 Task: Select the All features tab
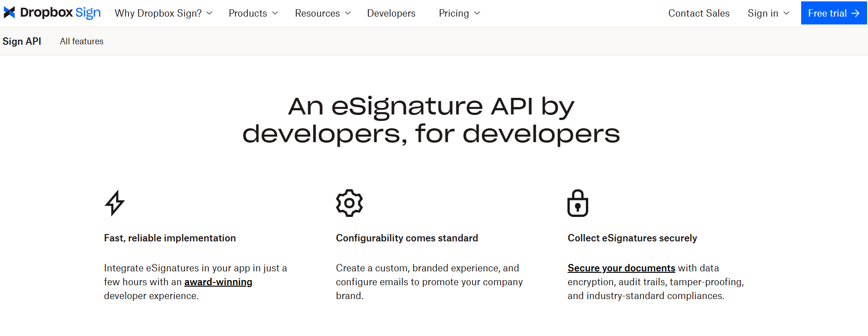point(82,42)
